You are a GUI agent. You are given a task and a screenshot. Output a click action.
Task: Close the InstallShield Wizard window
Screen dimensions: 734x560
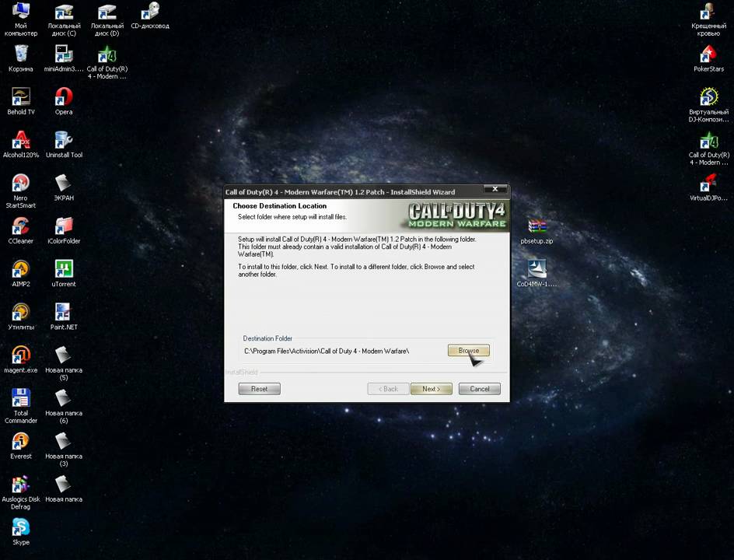[x=495, y=189]
